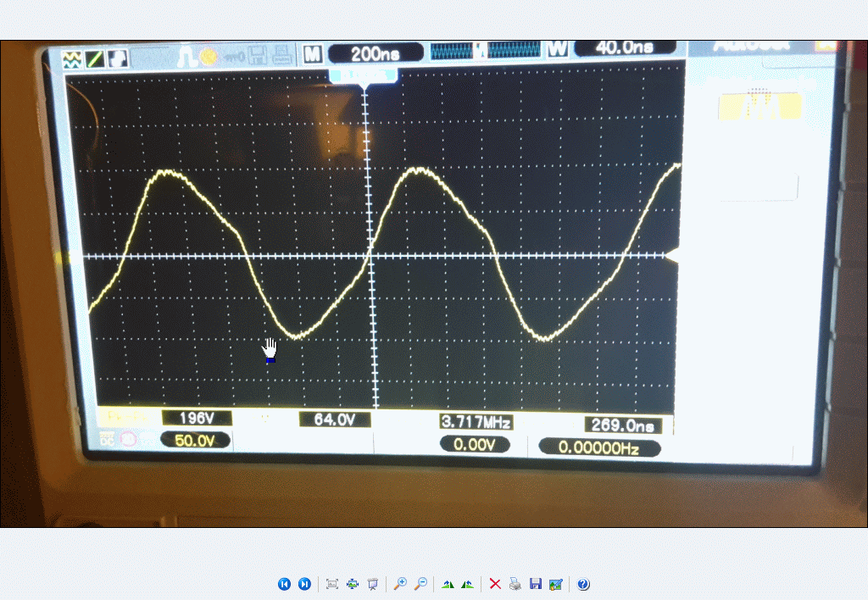Click the 0.00000Hz counter readout
The height and width of the screenshot is (600, 868).
point(599,447)
